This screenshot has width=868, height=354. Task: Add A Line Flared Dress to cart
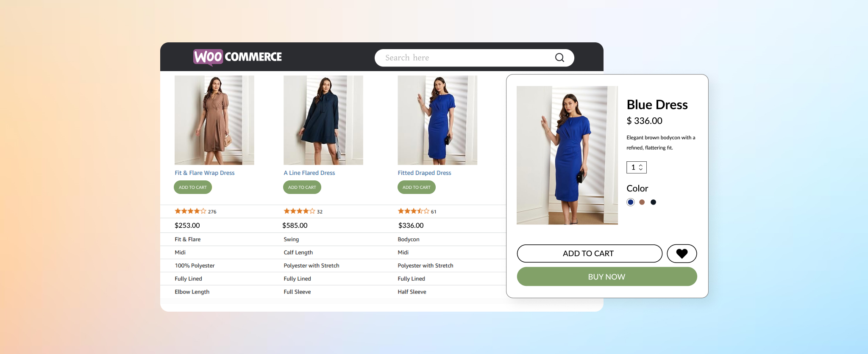pos(302,187)
